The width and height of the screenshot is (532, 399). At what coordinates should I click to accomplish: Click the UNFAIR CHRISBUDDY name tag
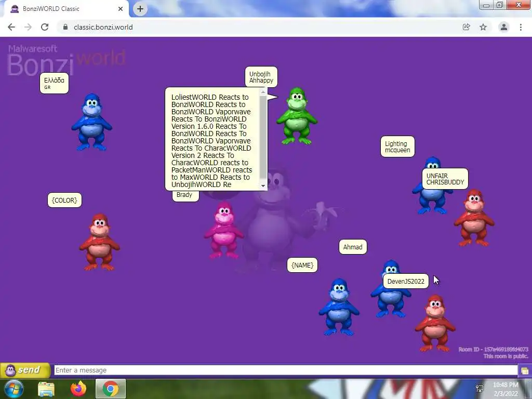[x=445, y=179]
